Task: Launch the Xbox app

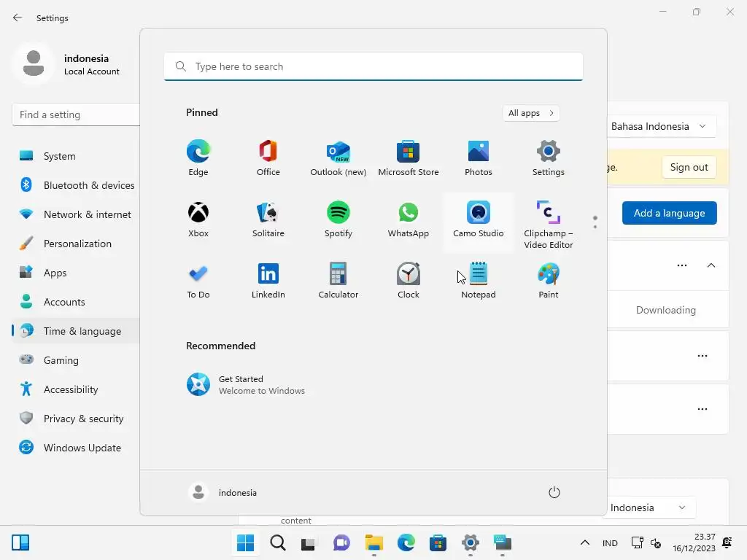Action: (x=198, y=219)
